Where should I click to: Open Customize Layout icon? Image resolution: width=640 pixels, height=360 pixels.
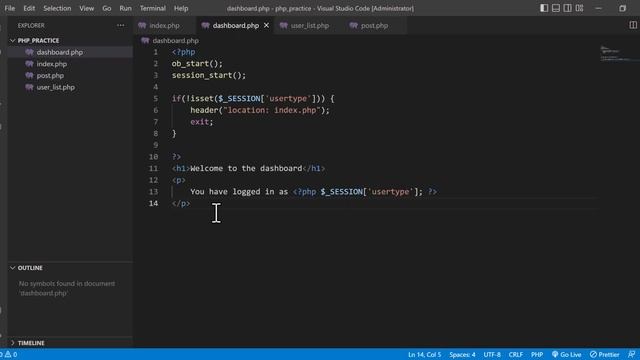580,8
